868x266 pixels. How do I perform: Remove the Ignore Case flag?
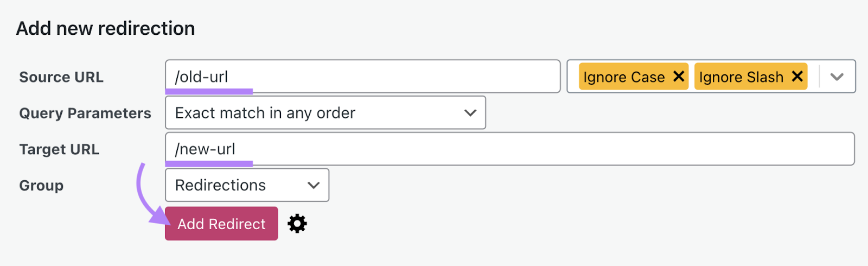(679, 77)
